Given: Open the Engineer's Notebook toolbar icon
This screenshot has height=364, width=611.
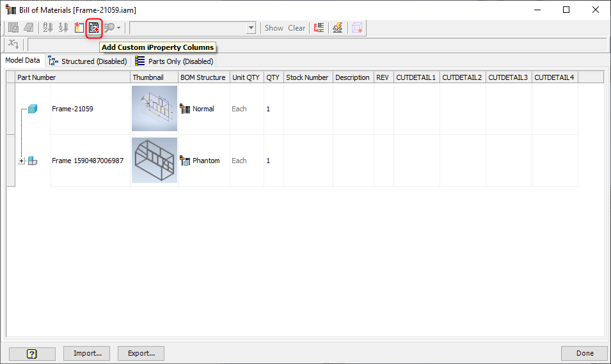Looking at the screenshot, I should pyautogui.click(x=29, y=28).
